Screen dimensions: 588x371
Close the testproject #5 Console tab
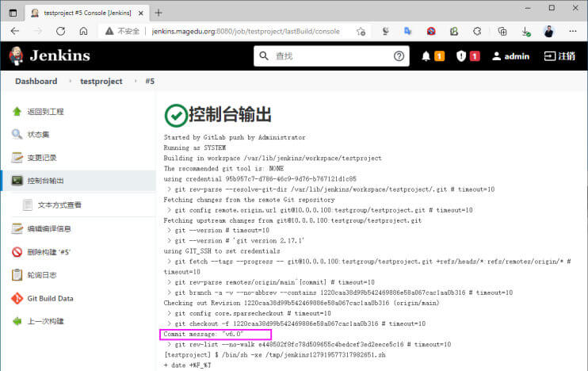coord(140,13)
